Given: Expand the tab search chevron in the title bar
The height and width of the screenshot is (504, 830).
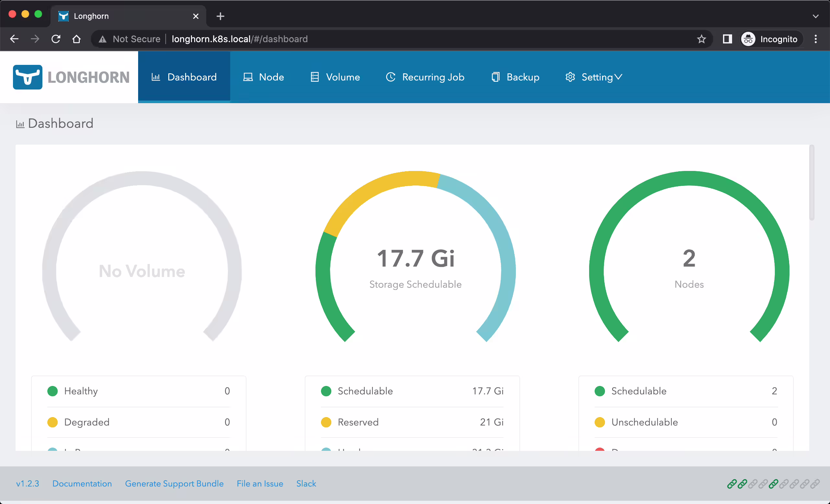Looking at the screenshot, I should (815, 16).
